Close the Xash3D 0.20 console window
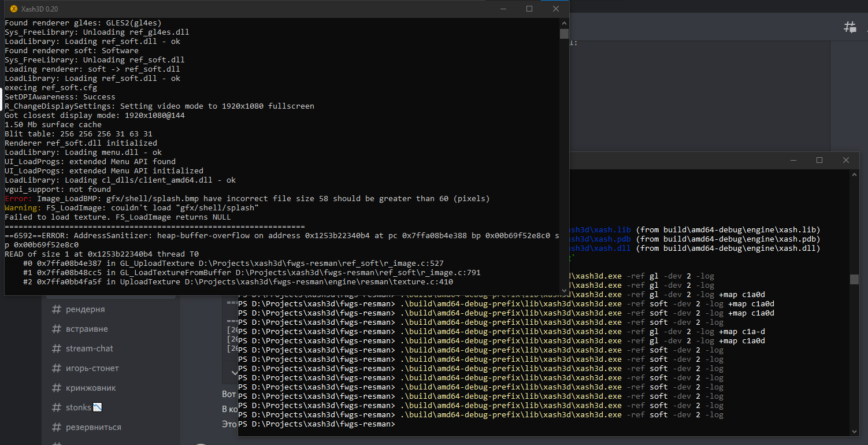The width and height of the screenshot is (868, 445). click(555, 9)
